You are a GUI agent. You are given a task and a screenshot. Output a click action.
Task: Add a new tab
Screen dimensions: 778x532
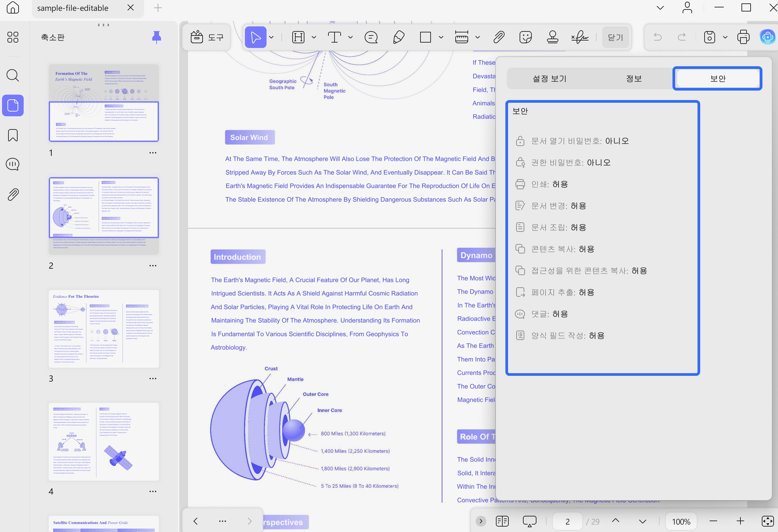pyautogui.click(x=158, y=8)
